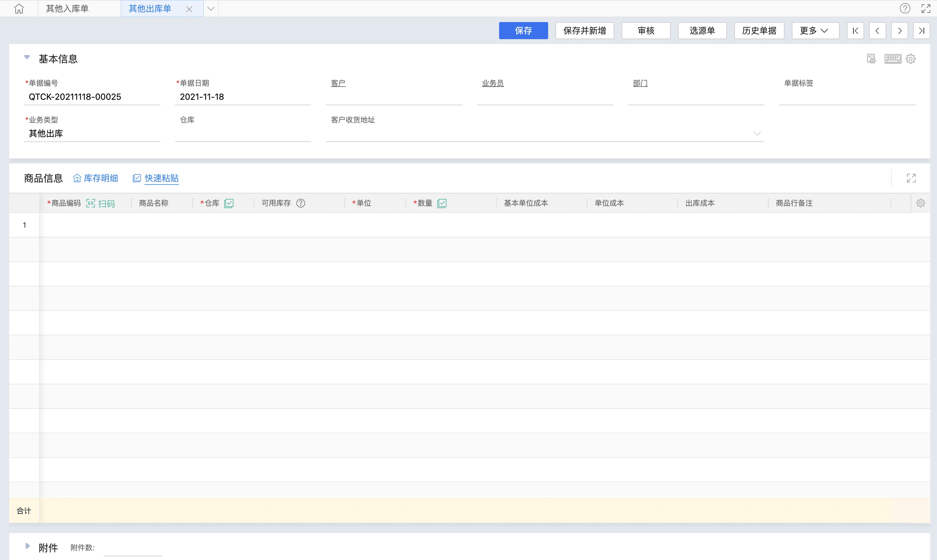Click the blue Save button
This screenshot has width=937, height=560.
pyautogui.click(x=523, y=31)
